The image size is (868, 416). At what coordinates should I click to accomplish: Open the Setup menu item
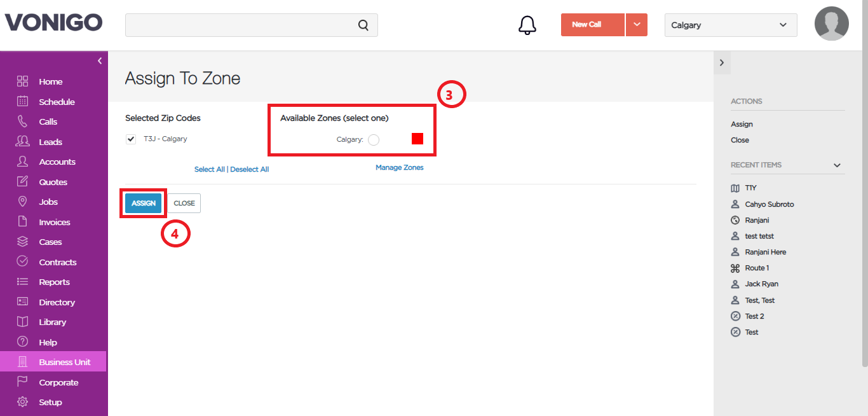point(50,402)
